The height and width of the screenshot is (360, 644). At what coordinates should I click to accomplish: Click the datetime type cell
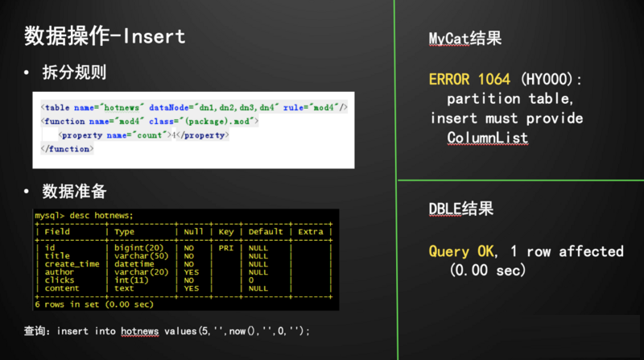[134, 264]
